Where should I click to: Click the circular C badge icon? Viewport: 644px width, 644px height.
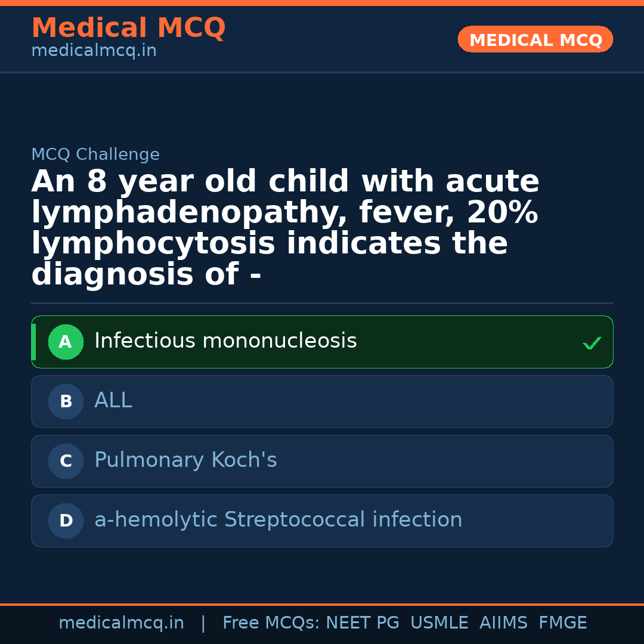tap(66, 461)
